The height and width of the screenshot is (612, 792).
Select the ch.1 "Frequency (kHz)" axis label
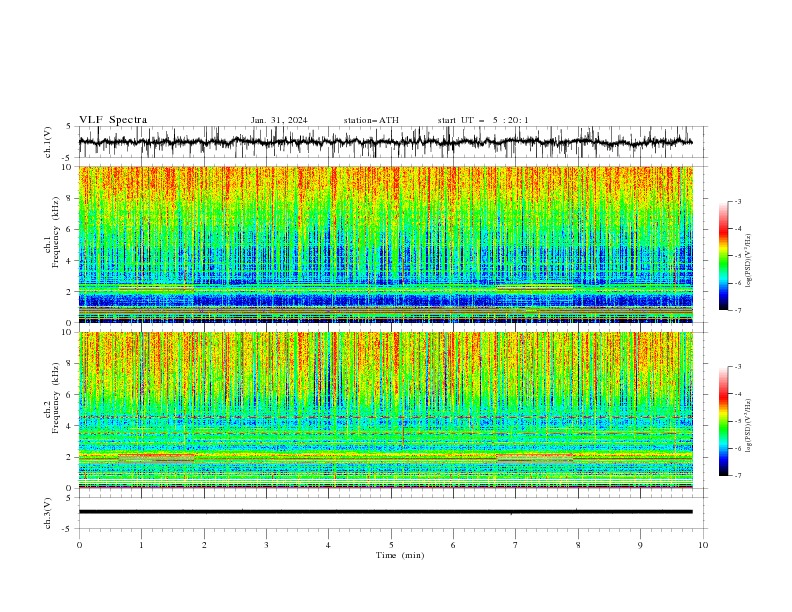coord(55,230)
